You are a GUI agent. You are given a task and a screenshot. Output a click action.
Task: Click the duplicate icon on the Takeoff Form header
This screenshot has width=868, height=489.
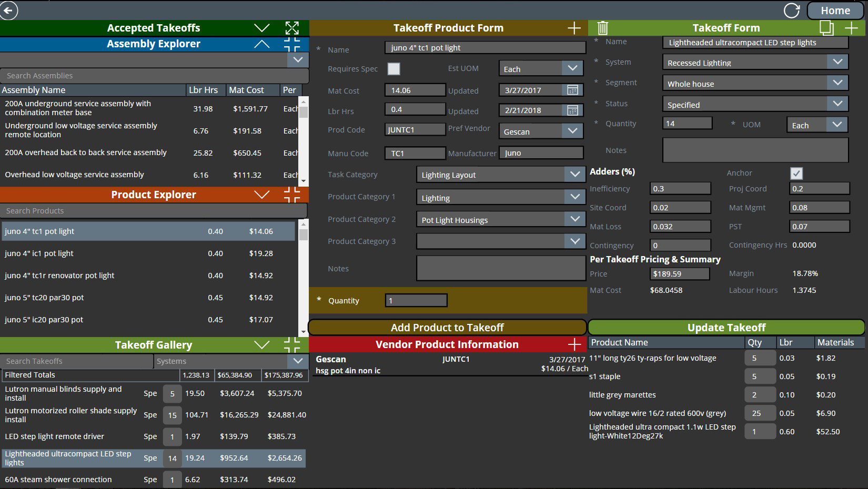[x=826, y=27]
